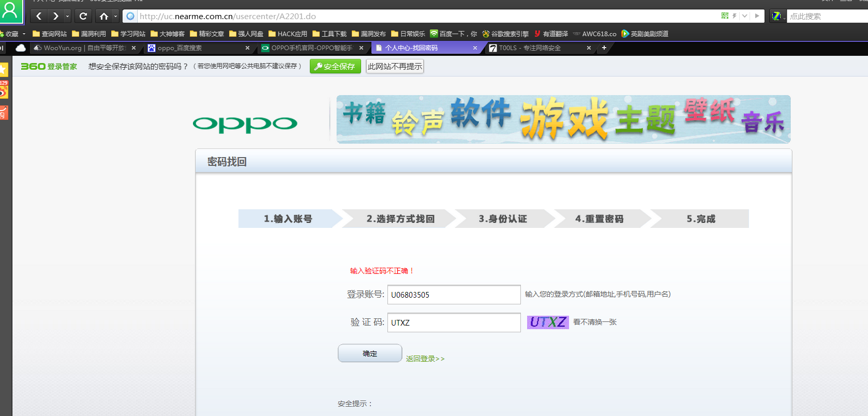The height and width of the screenshot is (416, 868).
Task: Open the 查询网站 bookmark folder
Action: click(x=50, y=34)
